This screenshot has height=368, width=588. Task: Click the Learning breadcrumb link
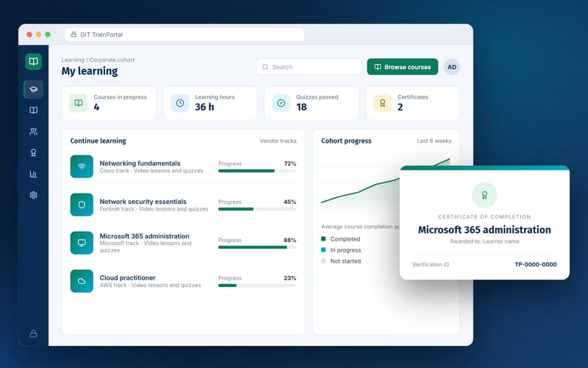pyautogui.click(x=73, y=60)
